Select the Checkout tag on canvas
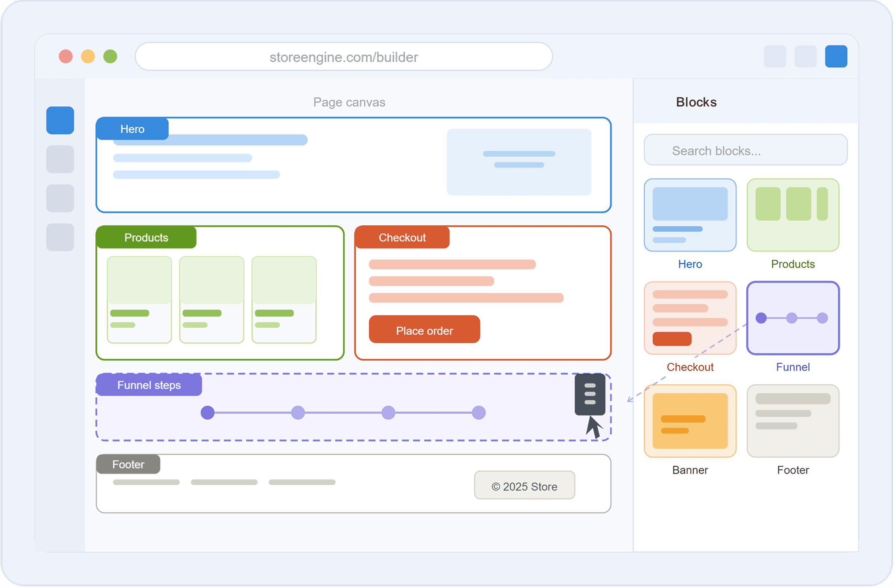The image size is (894, 588). coord(402,237)
